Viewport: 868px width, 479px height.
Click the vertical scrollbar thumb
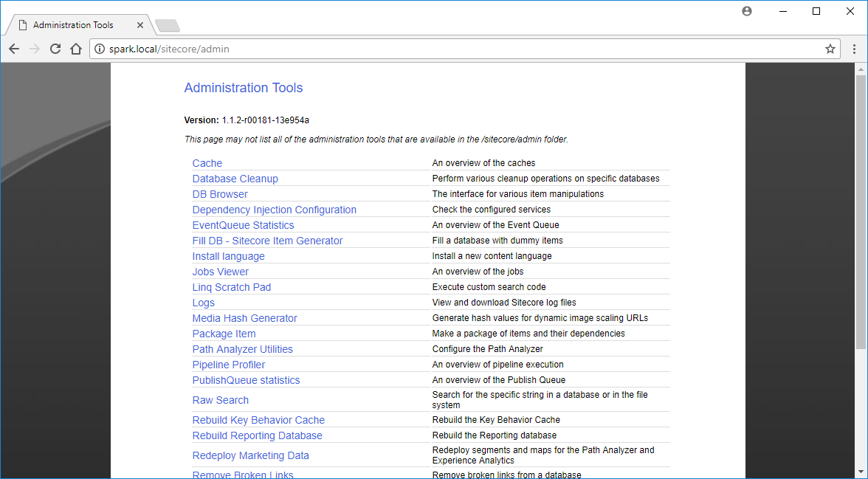(x=861, y=212)
